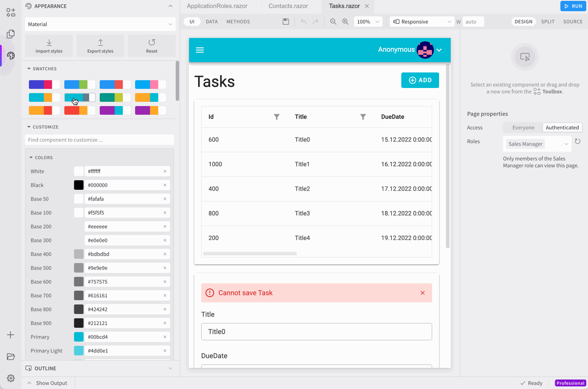
Task: Switch to DESIGN view mode
Action: coord(524,22)
